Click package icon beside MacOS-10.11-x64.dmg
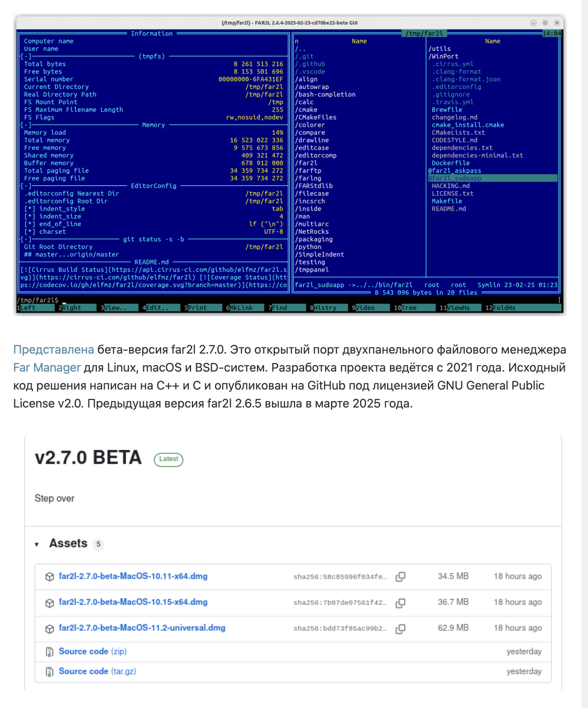Screen dimensions: 588x708 point(49,577)
